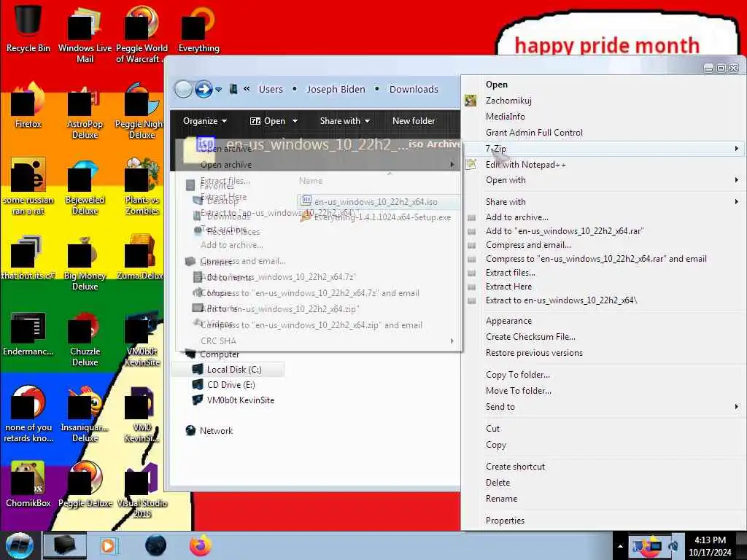Select Restore previous versions

[534, 353]
